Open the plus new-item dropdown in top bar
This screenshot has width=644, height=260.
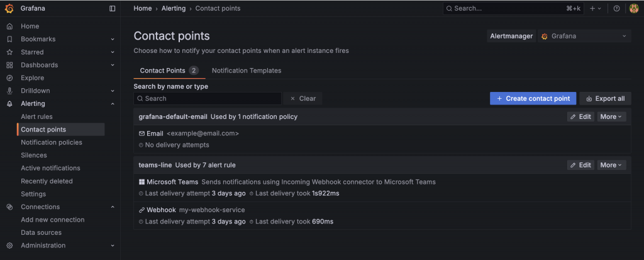[595, 8]
